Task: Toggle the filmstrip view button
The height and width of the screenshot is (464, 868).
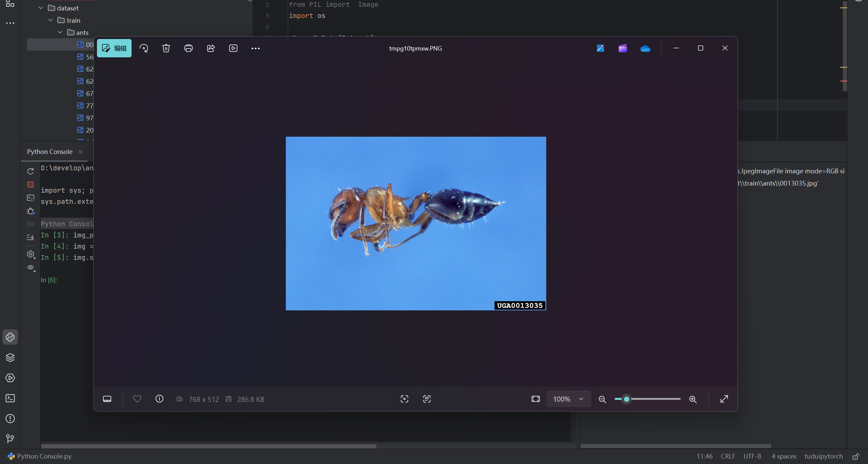Action: (107, 399)
